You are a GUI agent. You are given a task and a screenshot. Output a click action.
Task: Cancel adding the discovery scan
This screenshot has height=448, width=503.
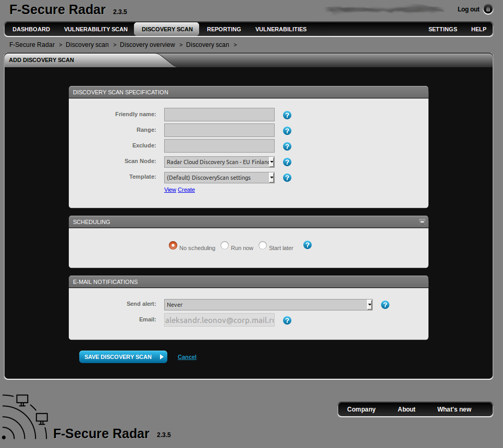(x=187, y=357)
